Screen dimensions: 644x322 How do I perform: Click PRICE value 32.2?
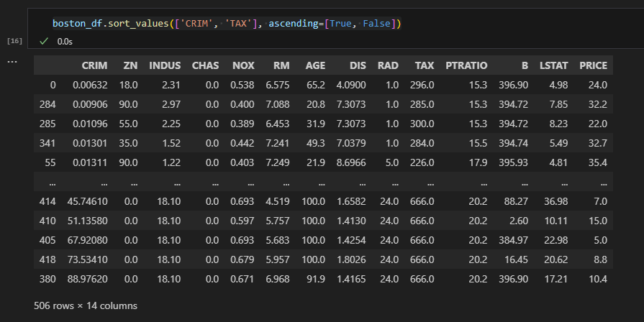598,105
